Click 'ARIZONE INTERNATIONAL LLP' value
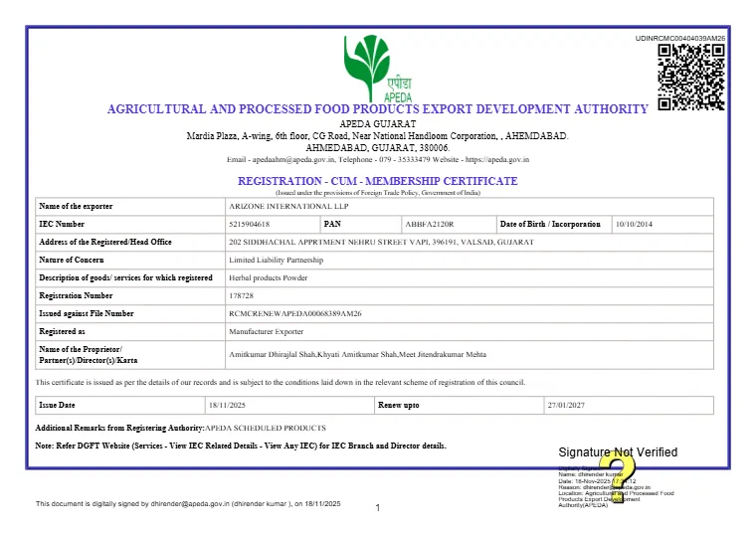This screenshot has width=756, height=537. [x=288, y=206]
